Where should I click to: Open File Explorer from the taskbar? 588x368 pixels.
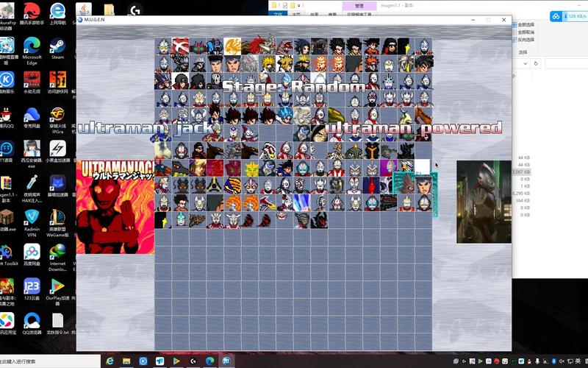click(x=126, y=361)
